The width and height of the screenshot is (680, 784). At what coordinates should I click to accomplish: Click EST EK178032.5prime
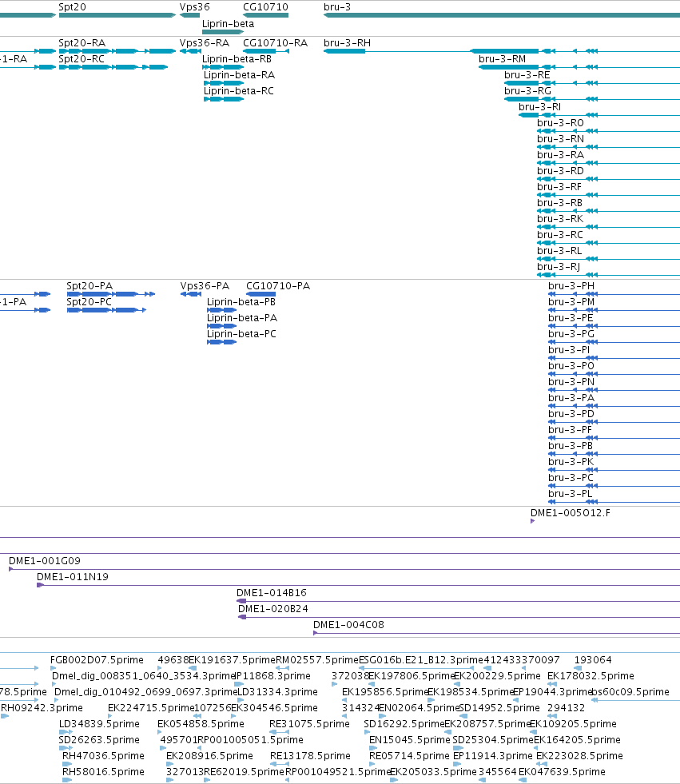tap(591, 675)
